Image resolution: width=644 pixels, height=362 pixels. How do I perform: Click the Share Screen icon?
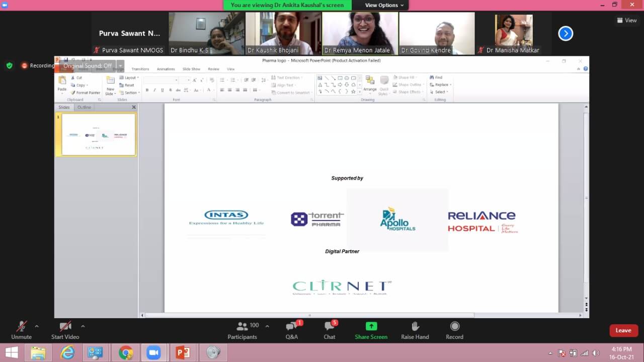[371, 326]
